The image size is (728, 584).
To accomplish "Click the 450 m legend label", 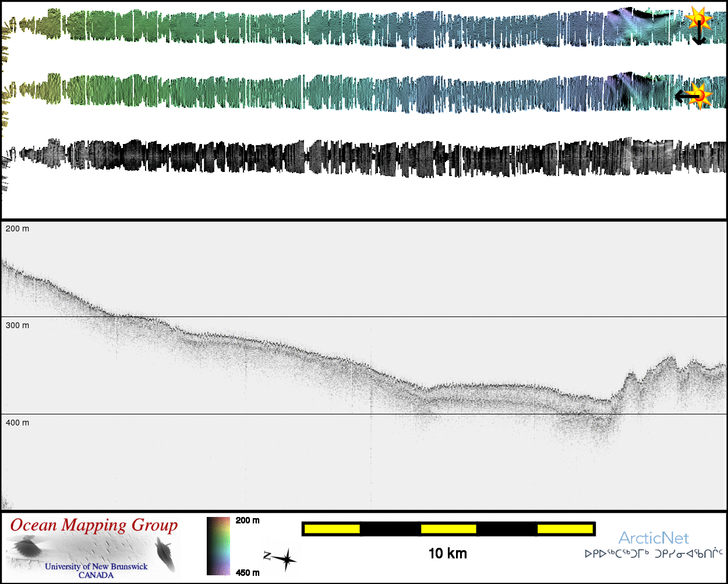I will [x=248, y=573].
